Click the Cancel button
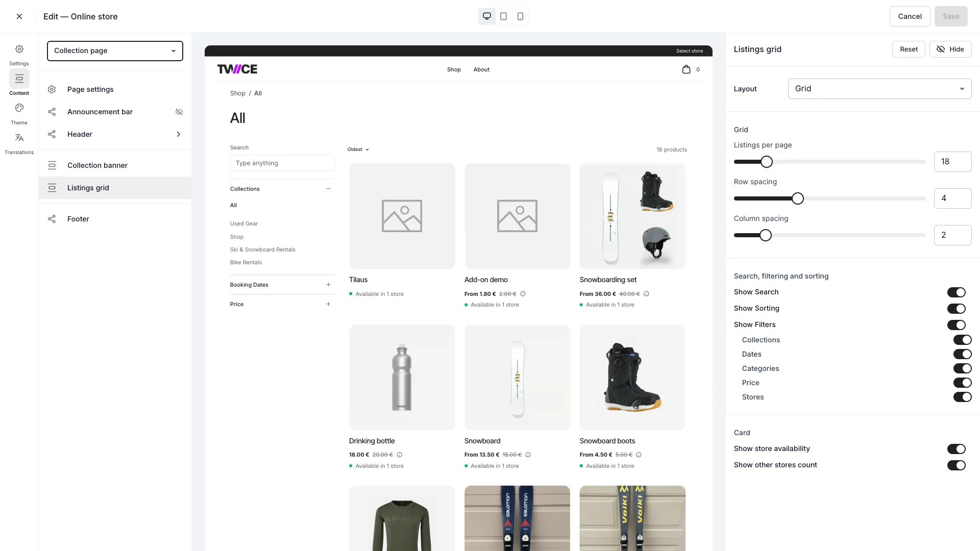The width and height of the screenshot is (980, 551). [910, 16]
